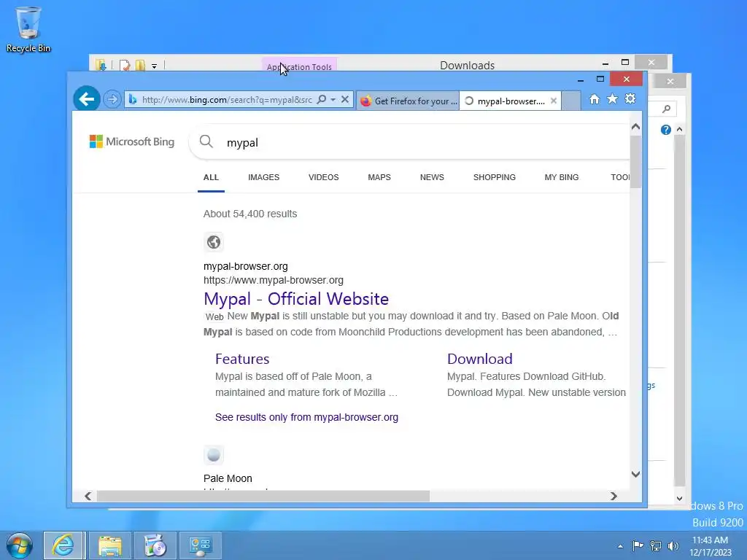Click the Control Panel taskbar icon
The width and height of the screenshot is (747, 560).
pyautogui.click(x=200, y=545)
